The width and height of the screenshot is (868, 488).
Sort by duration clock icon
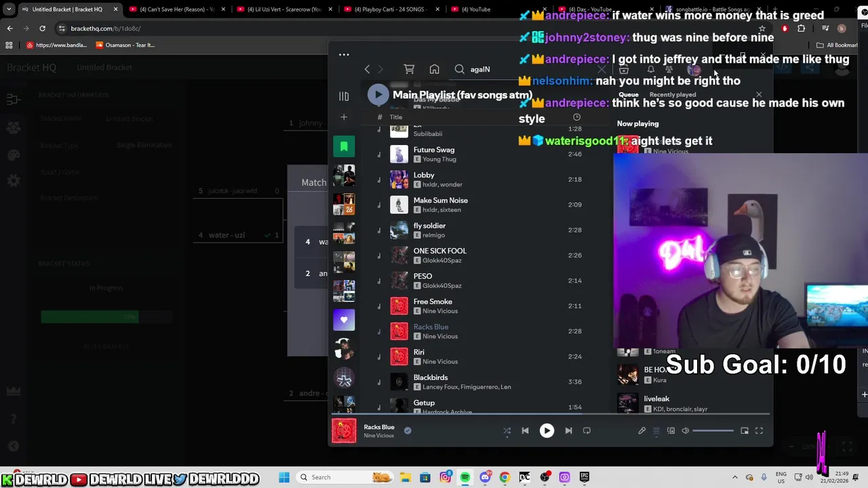(x=576, y=117)
